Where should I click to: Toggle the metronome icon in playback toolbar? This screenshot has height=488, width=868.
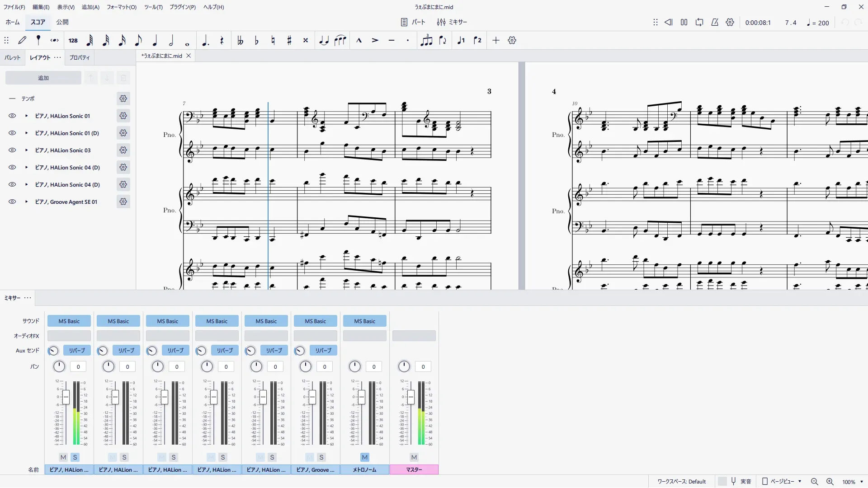tap(715, 22)
